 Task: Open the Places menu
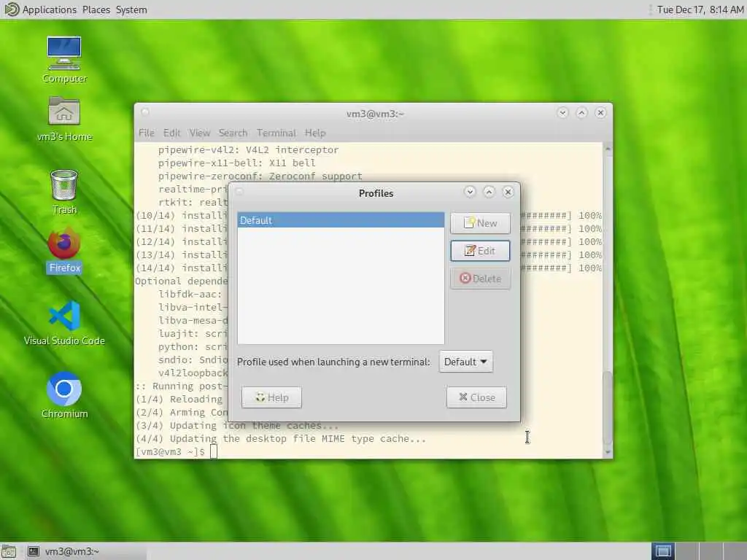click(x=96, y=9)
